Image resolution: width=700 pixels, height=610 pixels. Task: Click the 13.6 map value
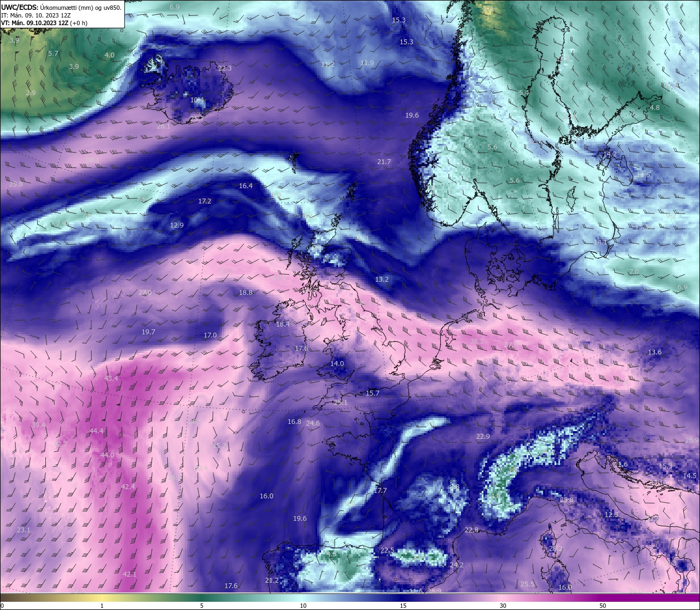point(655,352)
